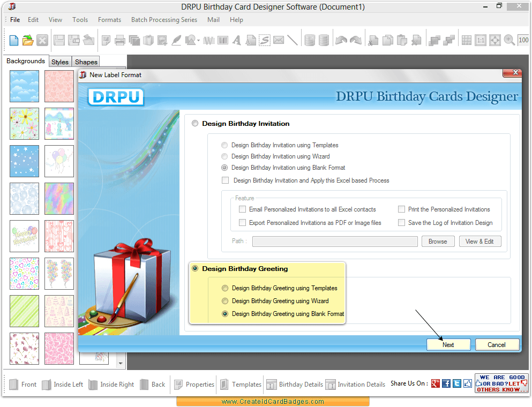Choose Design Birthday Invitation using Wizard
Viewport: 532px width, 407px height.
(x=224, y=156)
